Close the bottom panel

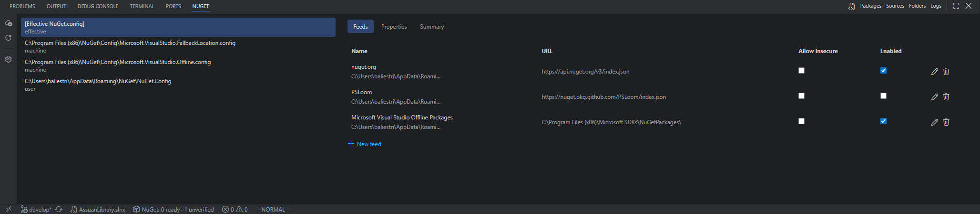point(969,6)
